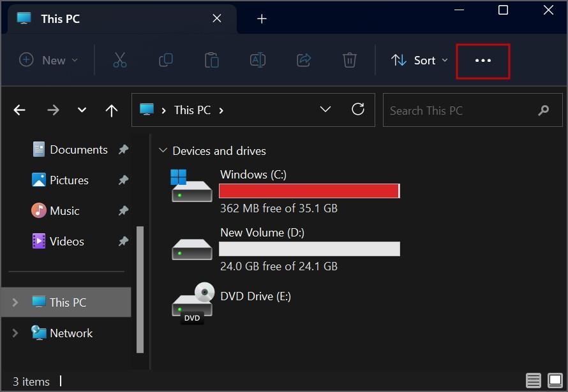Minimize the File Explorer window

(x=459, y=10)
